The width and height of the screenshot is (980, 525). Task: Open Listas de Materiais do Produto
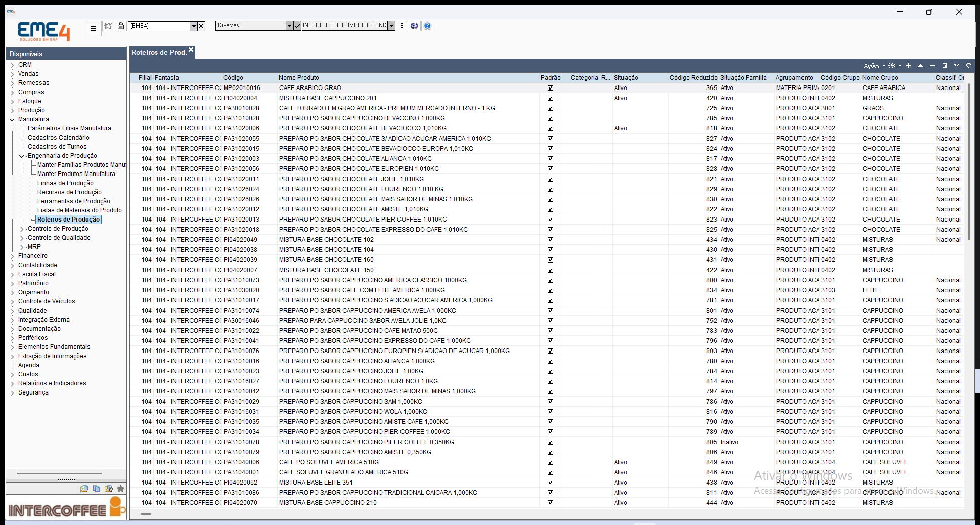click(x=79, y=210)
